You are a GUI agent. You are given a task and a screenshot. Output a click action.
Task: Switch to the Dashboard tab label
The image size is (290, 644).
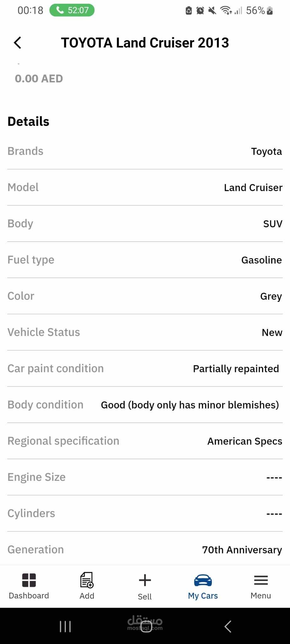(29, 596)
